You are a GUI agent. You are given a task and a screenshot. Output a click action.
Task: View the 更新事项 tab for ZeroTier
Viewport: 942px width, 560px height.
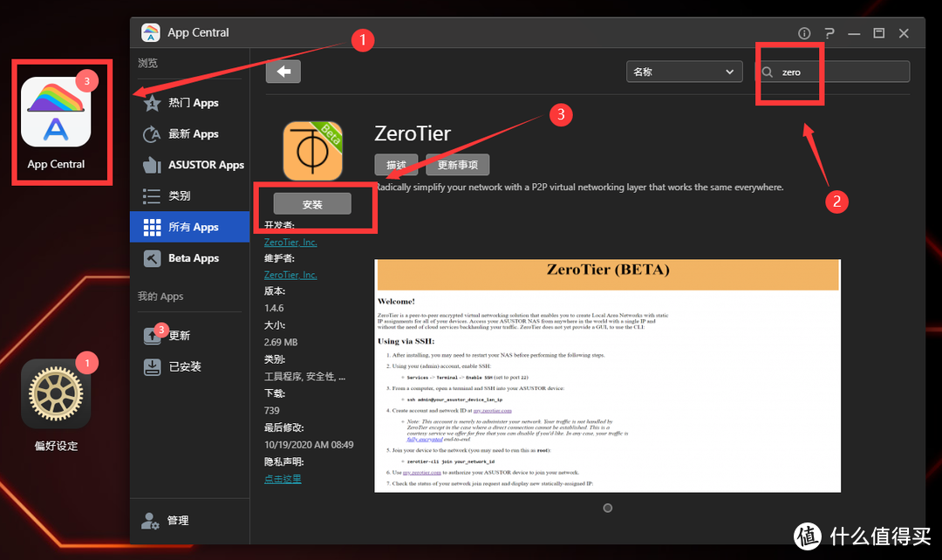click(459, 164)
